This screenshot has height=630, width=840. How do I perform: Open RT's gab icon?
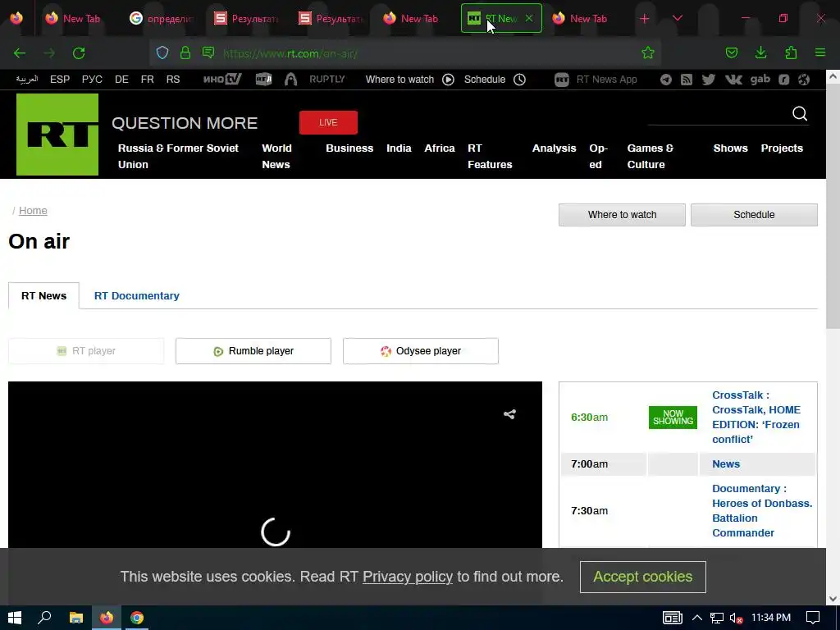pos(760,80)
